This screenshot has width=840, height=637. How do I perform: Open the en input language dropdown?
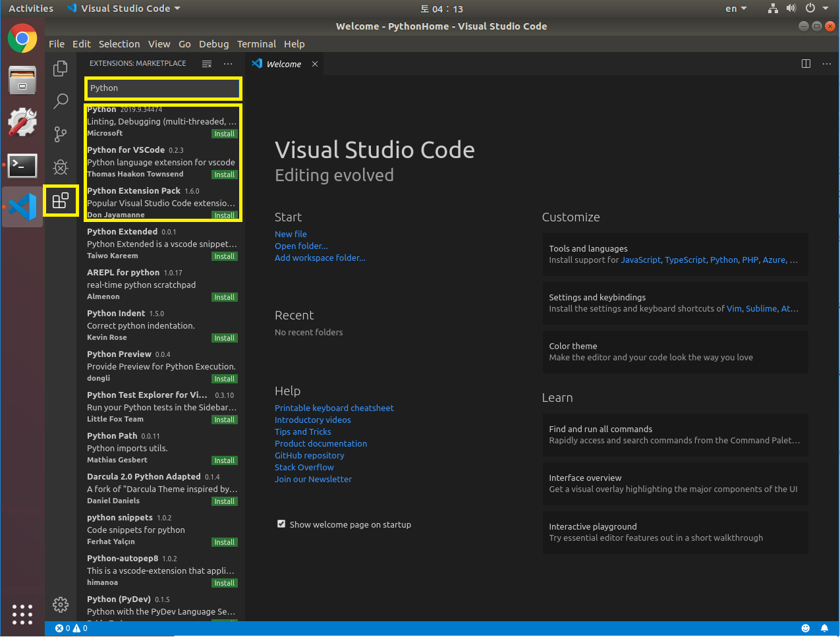point(736,9)
